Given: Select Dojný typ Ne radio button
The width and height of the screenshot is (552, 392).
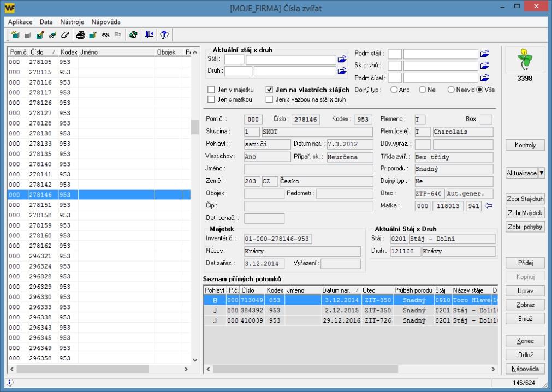Looking at the screenshot, I should tap(423, 90).
